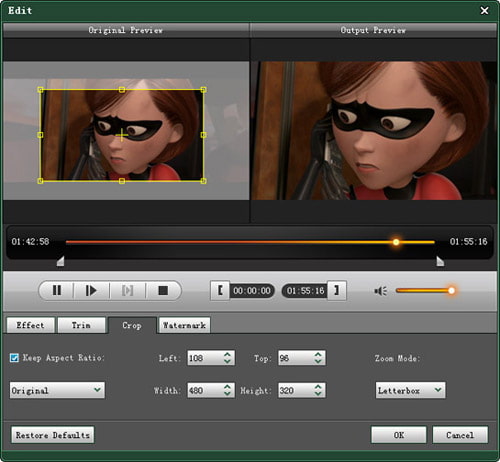This screenshot has width=500, height=462.
Task: Switch to the Trim tab
Action: 81,325
